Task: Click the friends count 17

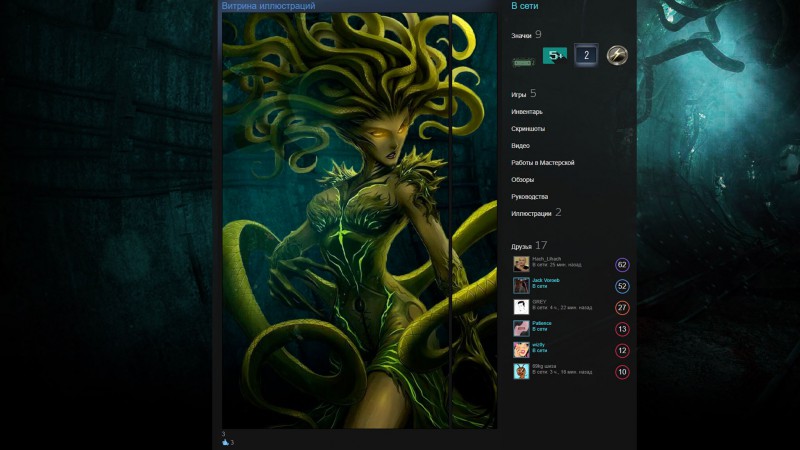Action: pyautogui.click(x=541, y=245)
